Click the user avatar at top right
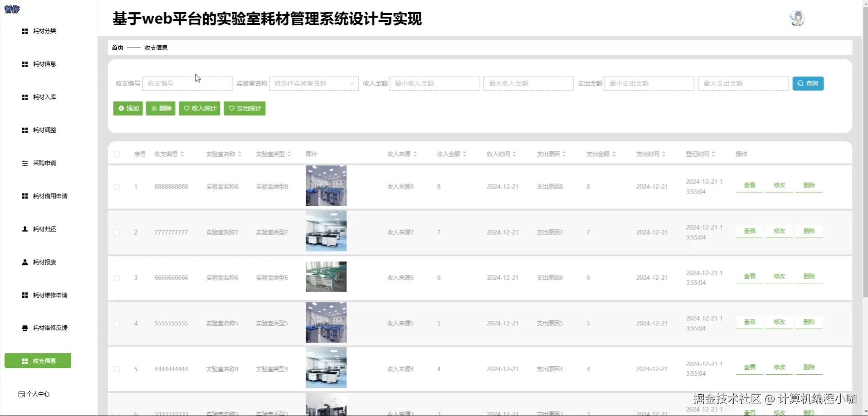 (797, 19)
